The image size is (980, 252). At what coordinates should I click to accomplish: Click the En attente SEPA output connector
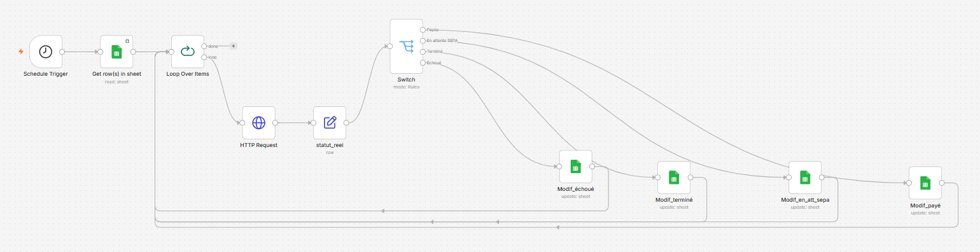click(423, 41)
